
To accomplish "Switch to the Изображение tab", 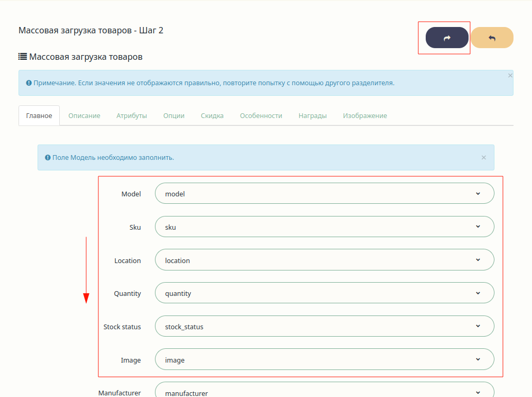I will pos(365,115).
